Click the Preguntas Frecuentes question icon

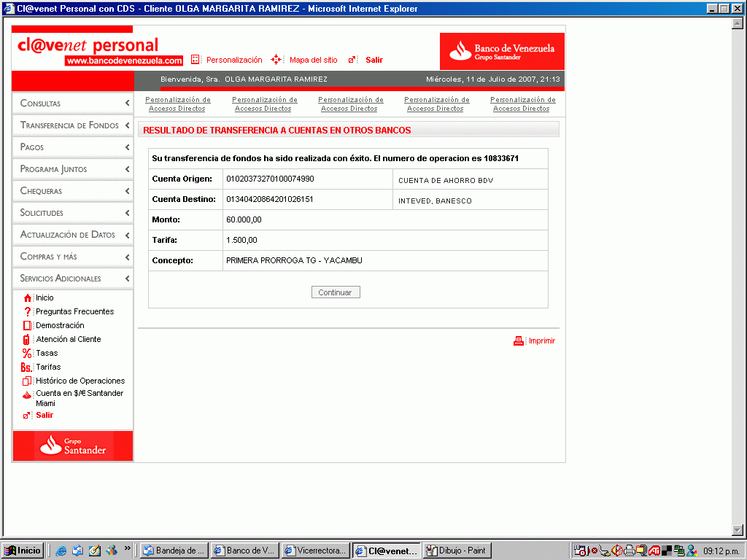pos(27,311)
